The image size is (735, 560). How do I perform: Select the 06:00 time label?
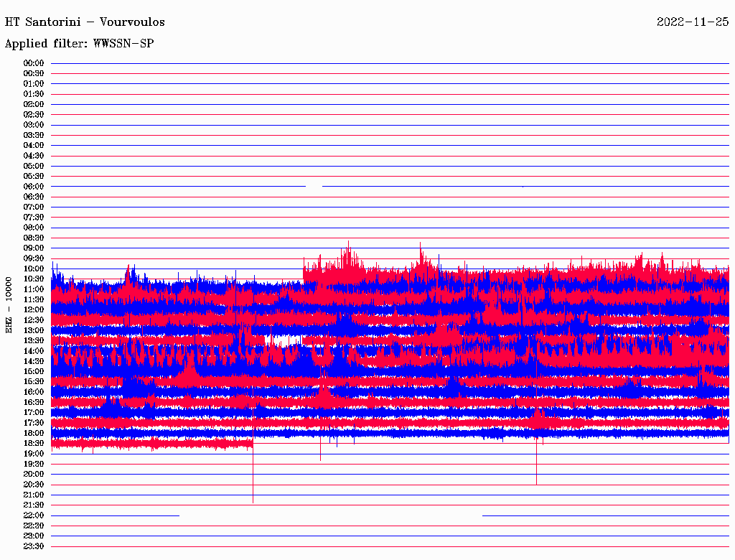point(34,187)
